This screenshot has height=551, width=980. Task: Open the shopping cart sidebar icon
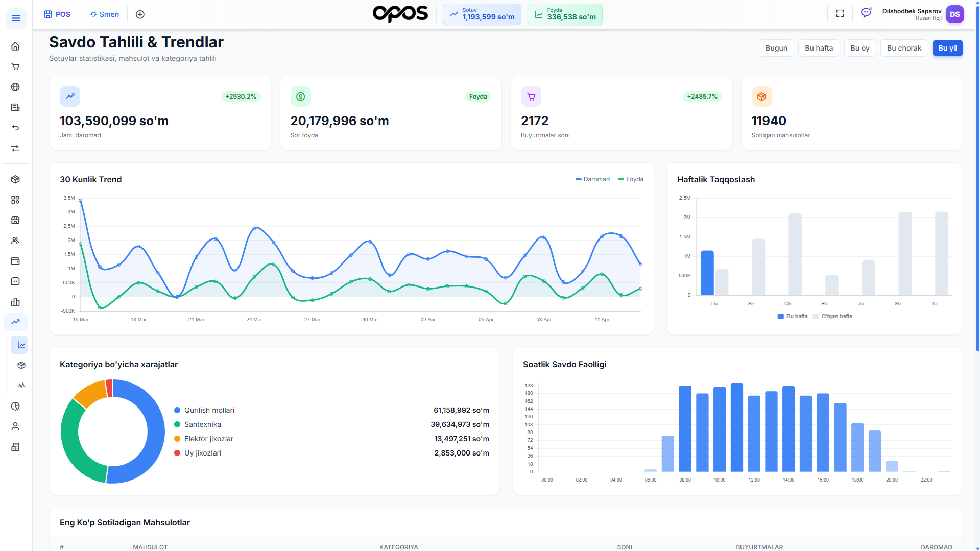pyautogui.click(x=15, y=67)
